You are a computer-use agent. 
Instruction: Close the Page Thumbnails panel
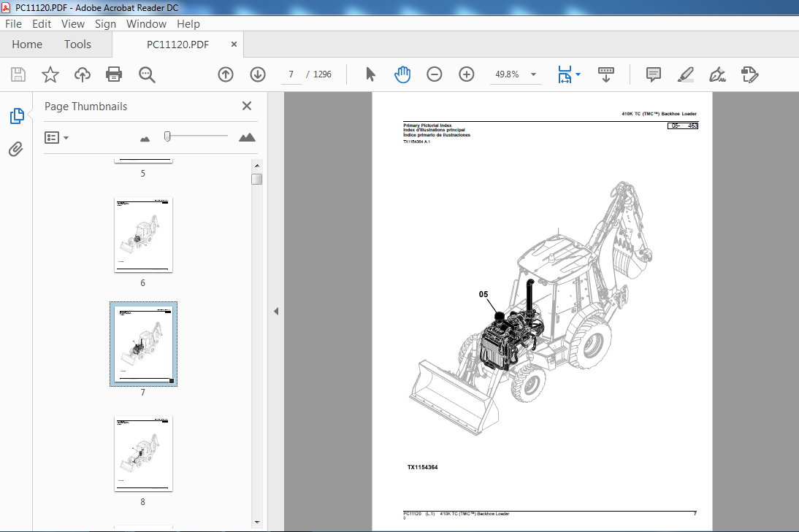point(247,106)
